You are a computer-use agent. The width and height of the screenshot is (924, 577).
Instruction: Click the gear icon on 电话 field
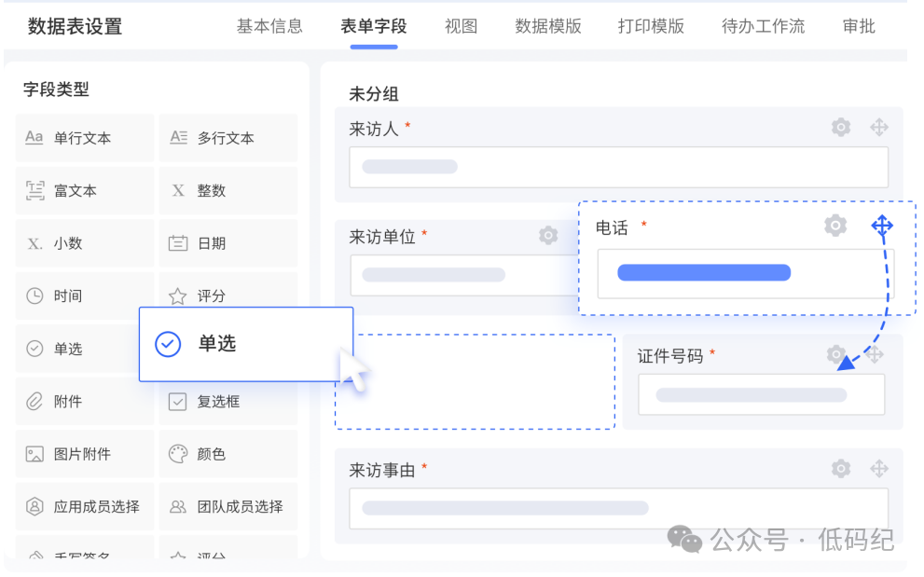click(835, 226)
